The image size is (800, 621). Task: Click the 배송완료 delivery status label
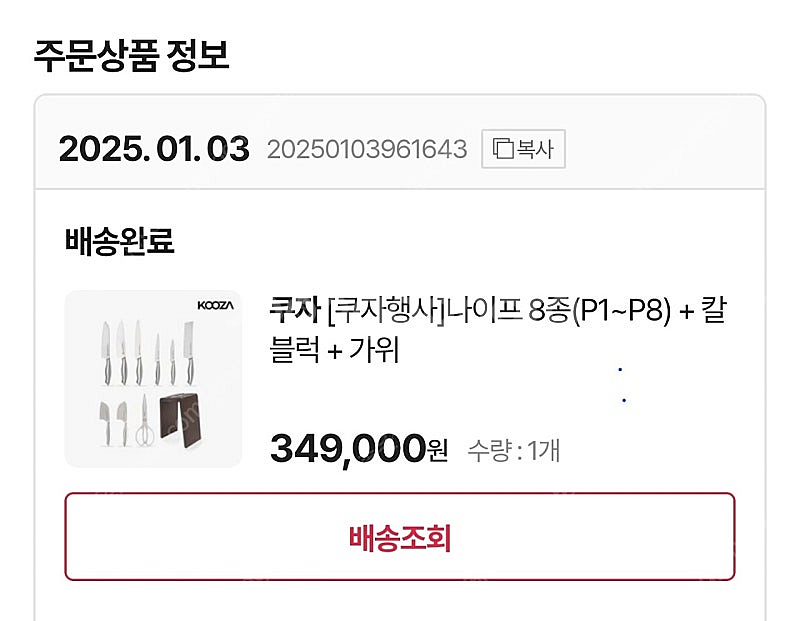tap(119, 241)
